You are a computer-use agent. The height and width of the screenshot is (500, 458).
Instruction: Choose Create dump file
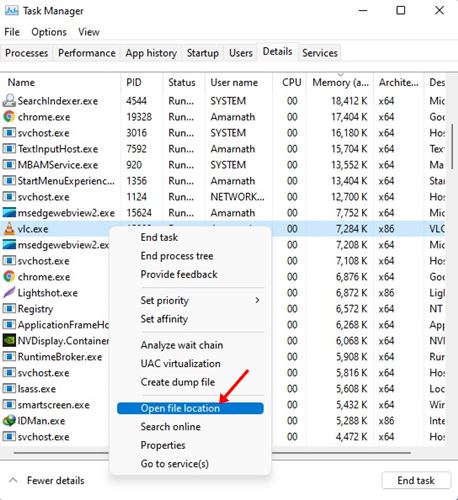click(x=178, y=382)
